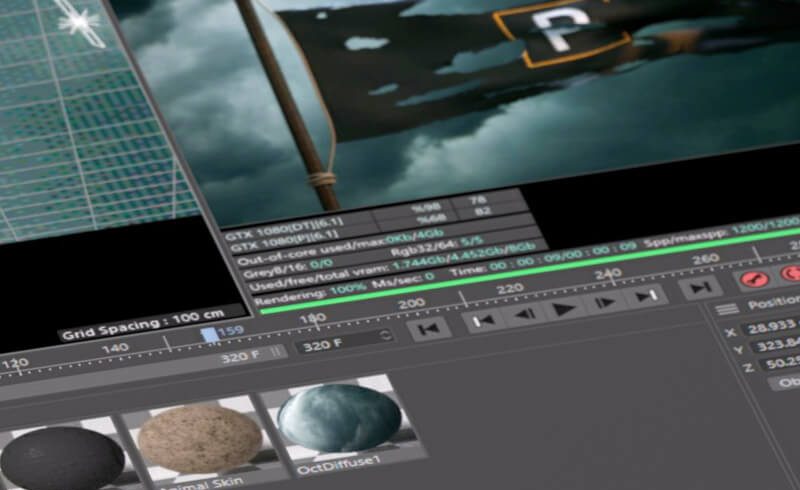
Task: Jump to next keyframe
Action: tap(645, 296)
